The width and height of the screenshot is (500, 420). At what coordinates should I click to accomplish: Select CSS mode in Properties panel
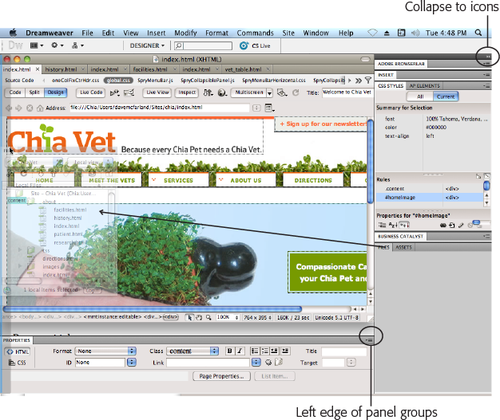[17, 363]
